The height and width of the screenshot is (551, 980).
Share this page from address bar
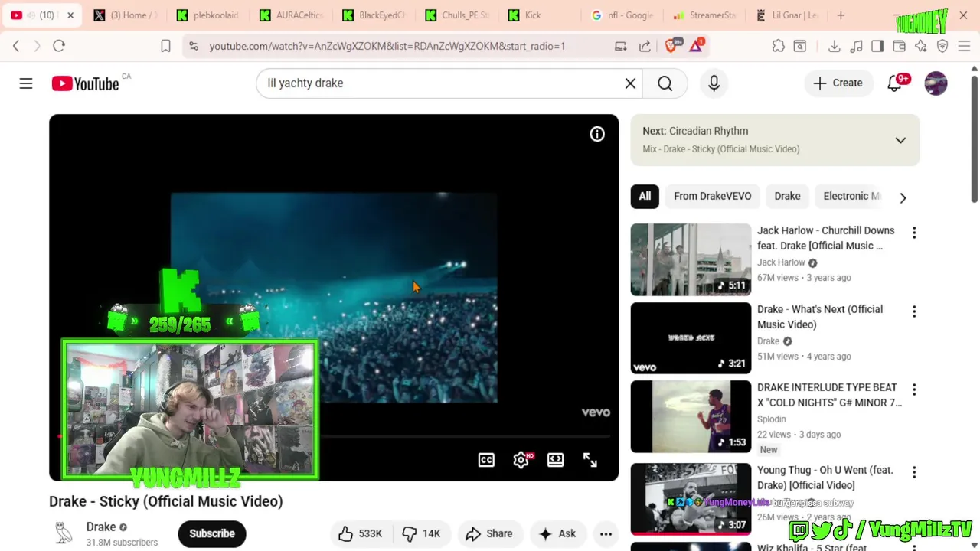point(645,46)
